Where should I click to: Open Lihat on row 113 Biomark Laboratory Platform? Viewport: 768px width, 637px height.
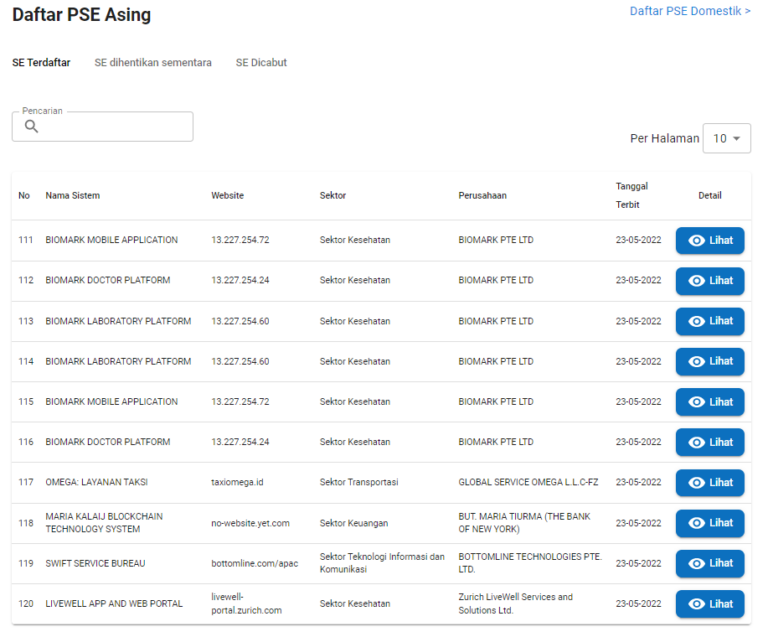[x=709, y=322]
